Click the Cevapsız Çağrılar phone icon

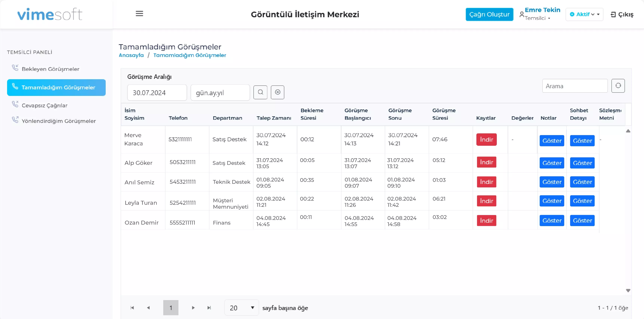pyautogui.click(x=15, y=104)
